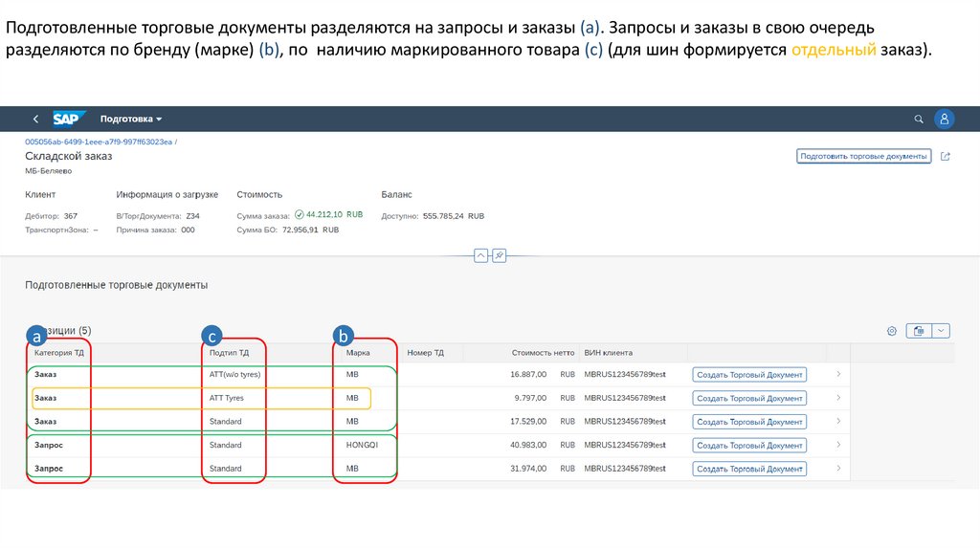980x549 pixels.
Task: Open the Подготовка dropdown menu
Action: [130, 119]
